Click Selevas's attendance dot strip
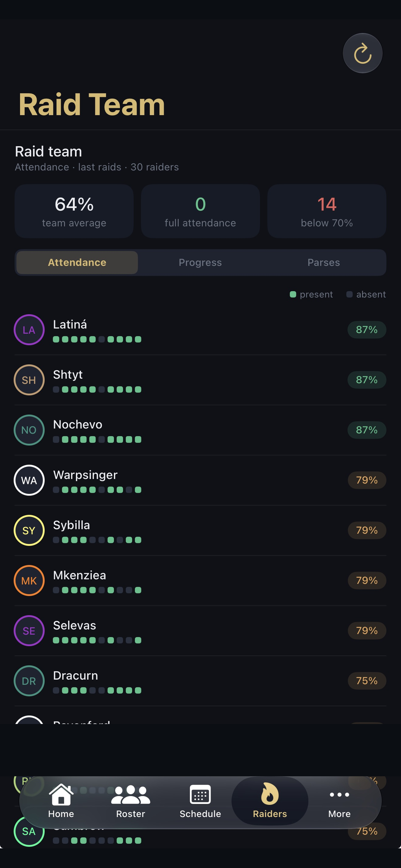Screen dimensions: 401x868 pyautogui.click(x=97, y=640)
